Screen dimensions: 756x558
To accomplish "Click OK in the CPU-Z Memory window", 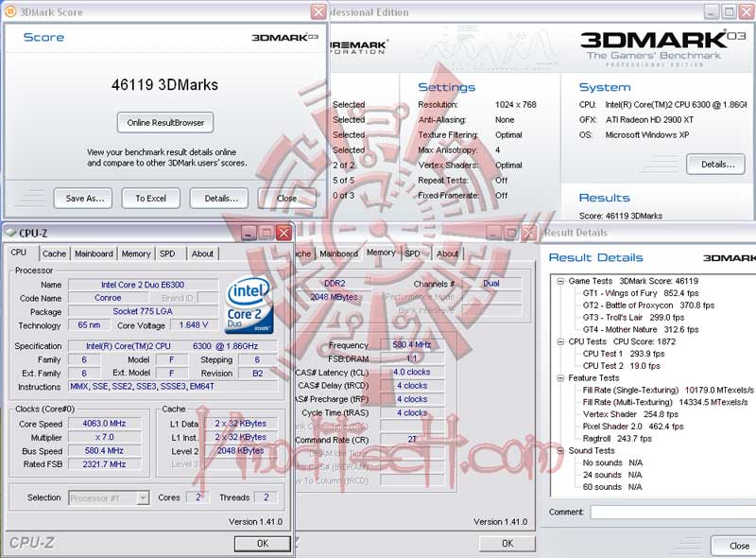I will (x=507, y=544).
